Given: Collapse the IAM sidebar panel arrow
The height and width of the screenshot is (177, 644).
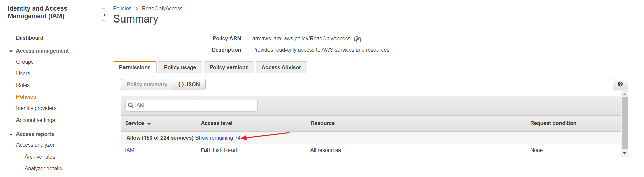Looking at the screenshot, I should click(x=104, y=15).
